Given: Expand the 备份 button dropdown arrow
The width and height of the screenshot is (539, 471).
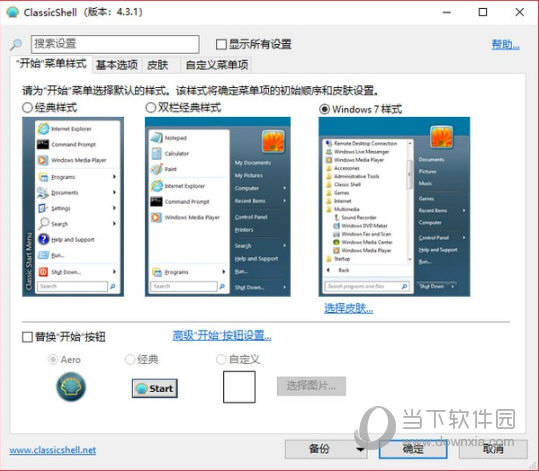Looking at the screenshot, I should pos(360,449).
